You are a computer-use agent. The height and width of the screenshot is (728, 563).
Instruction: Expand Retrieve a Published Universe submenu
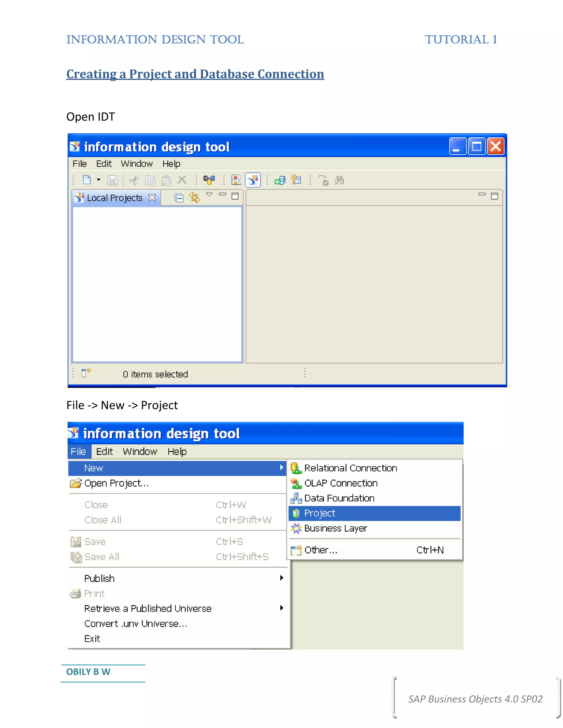coord(281,608)
